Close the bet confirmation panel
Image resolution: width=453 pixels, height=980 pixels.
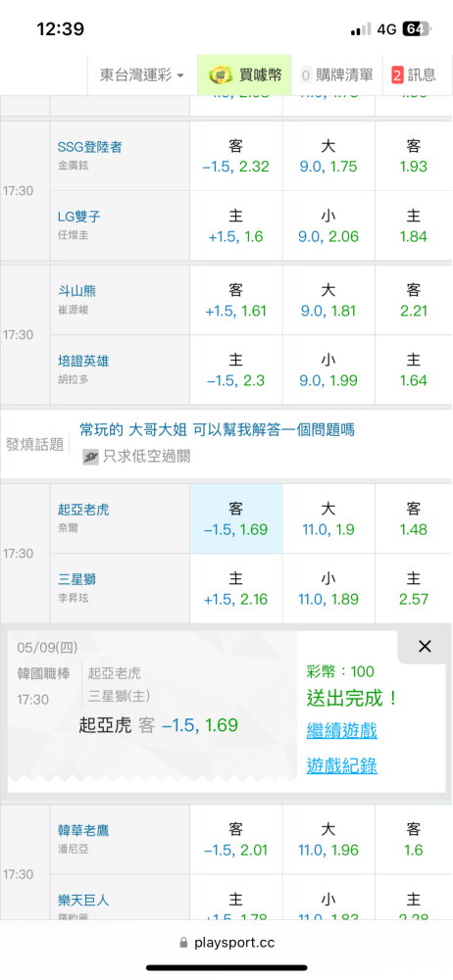[x=425, y=647]
